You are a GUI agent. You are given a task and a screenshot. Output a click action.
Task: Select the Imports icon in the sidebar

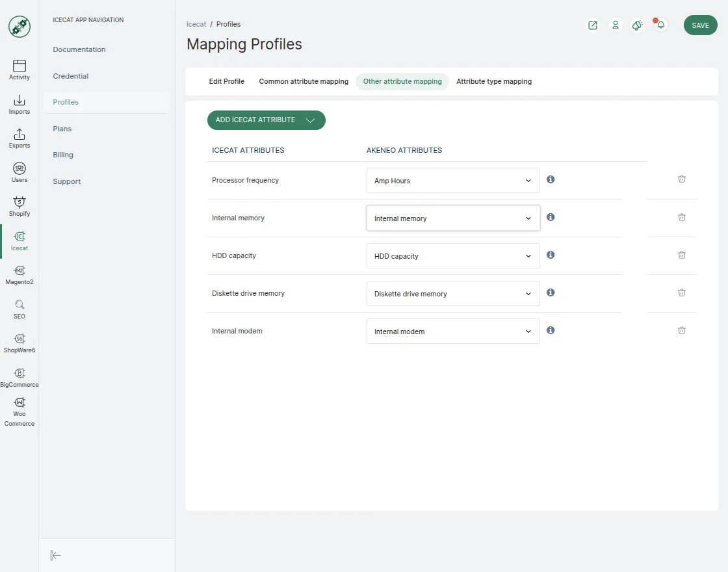coord(19,103)
